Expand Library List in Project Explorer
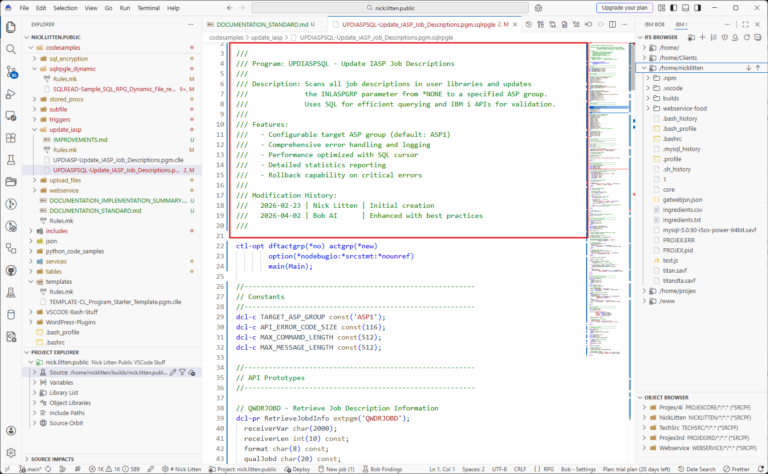Screen dimensions: 768x474 [x=35, y=393]
